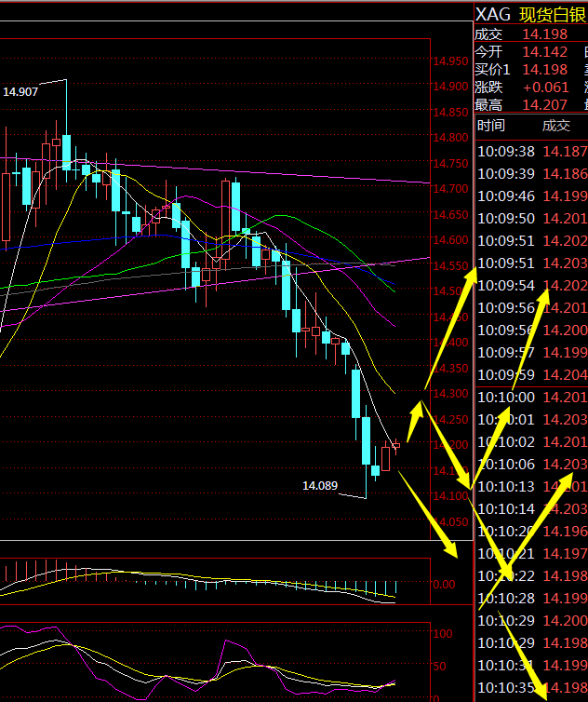
Task: Click the 14.700 price axis label
Action: click(x=450, y=189)
